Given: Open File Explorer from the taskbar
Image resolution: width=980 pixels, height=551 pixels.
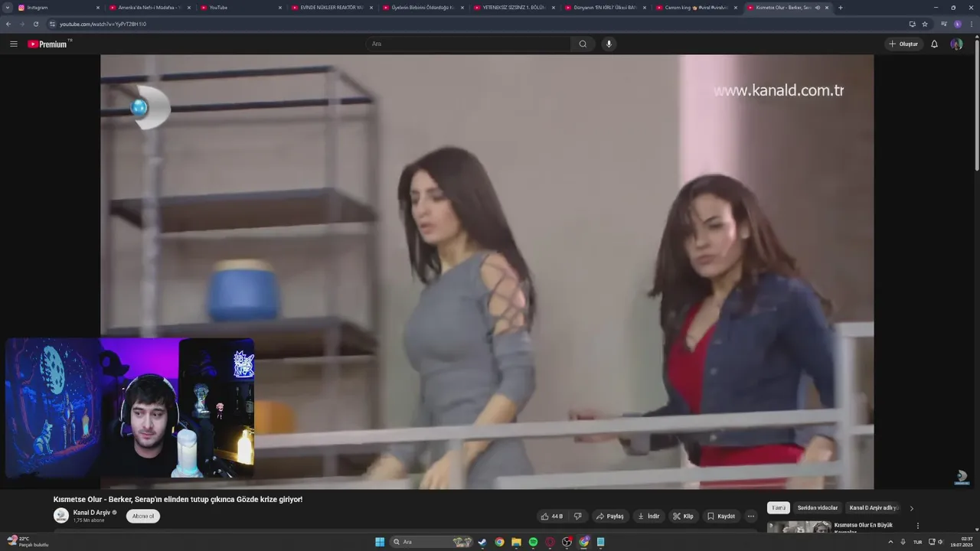Looking at the screenshot, I should pos(516,542).
